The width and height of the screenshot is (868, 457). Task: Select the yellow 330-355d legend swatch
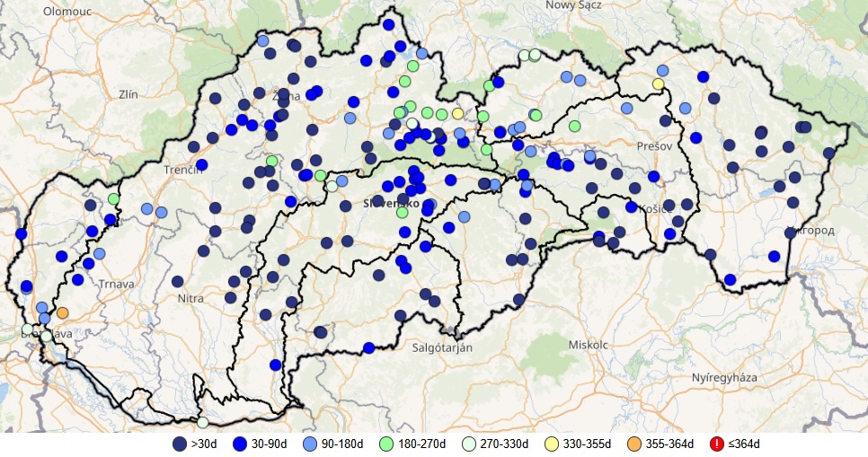point(548,444)
